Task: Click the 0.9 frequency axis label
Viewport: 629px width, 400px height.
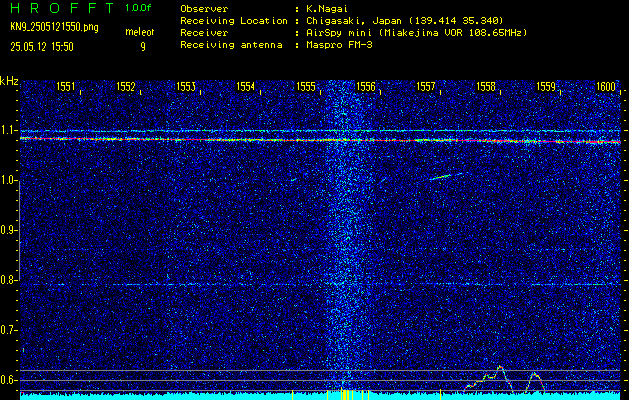Action: click(8, 230)
